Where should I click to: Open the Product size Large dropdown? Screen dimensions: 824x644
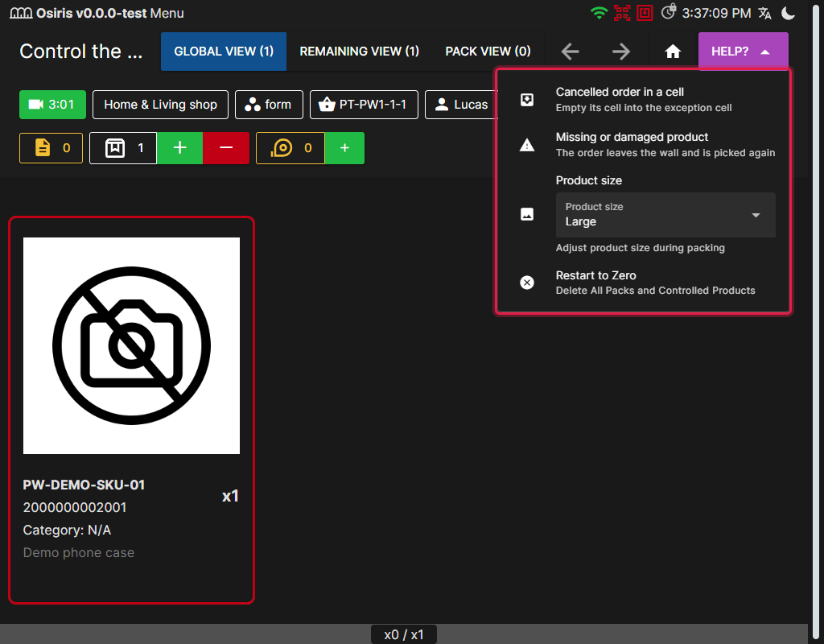pos(665,215)
